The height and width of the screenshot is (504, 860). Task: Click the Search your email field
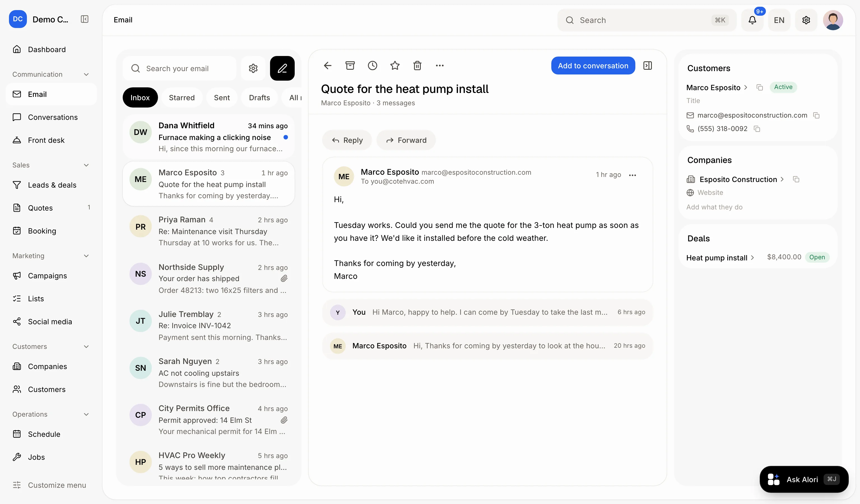point(180,69)
